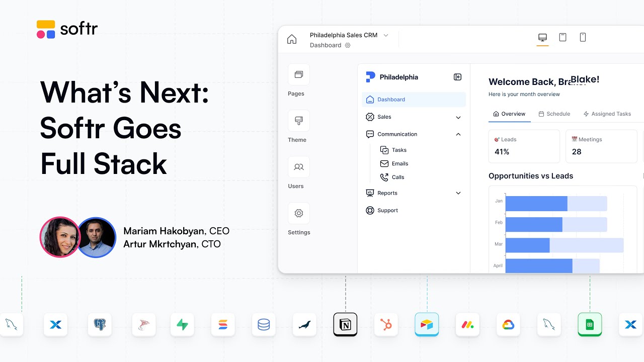Click the blue database cylinder icon
The height and width of the screenshot is (362, 644).
coord(264,325)
